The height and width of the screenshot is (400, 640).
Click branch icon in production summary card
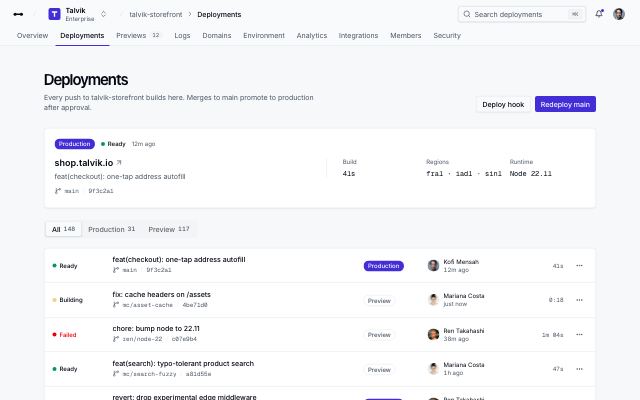58,191
